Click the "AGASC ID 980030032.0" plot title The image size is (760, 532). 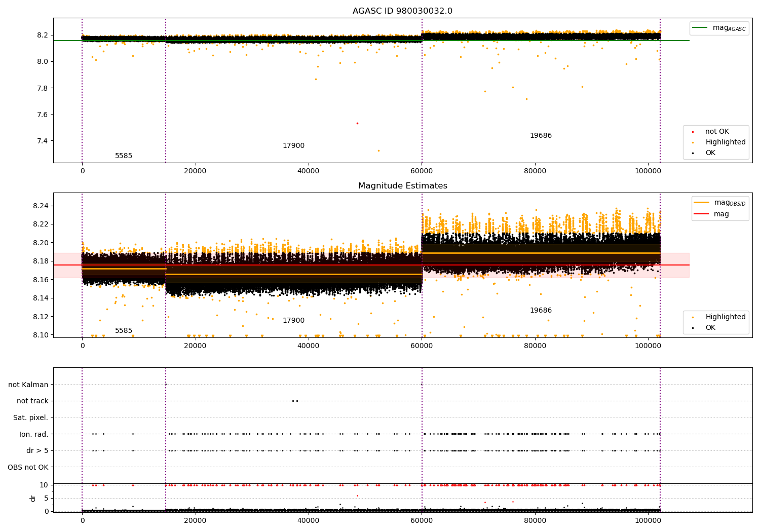point(403,11)
